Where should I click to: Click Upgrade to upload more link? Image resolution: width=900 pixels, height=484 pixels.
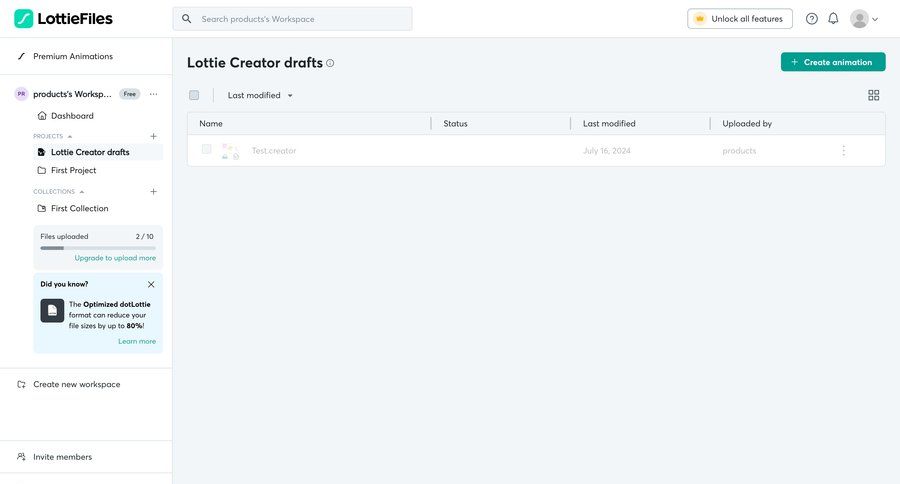point(115,258)
